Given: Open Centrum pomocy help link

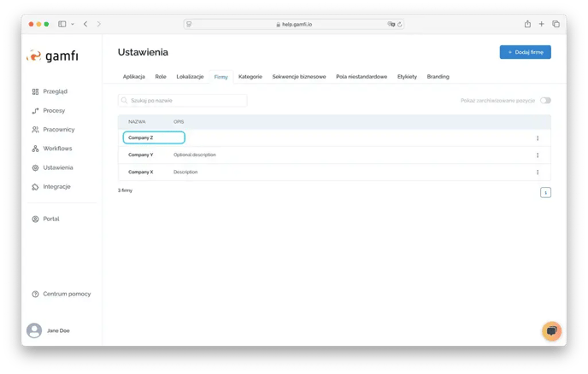Looking at the screenshot, I should pos(66,294).
